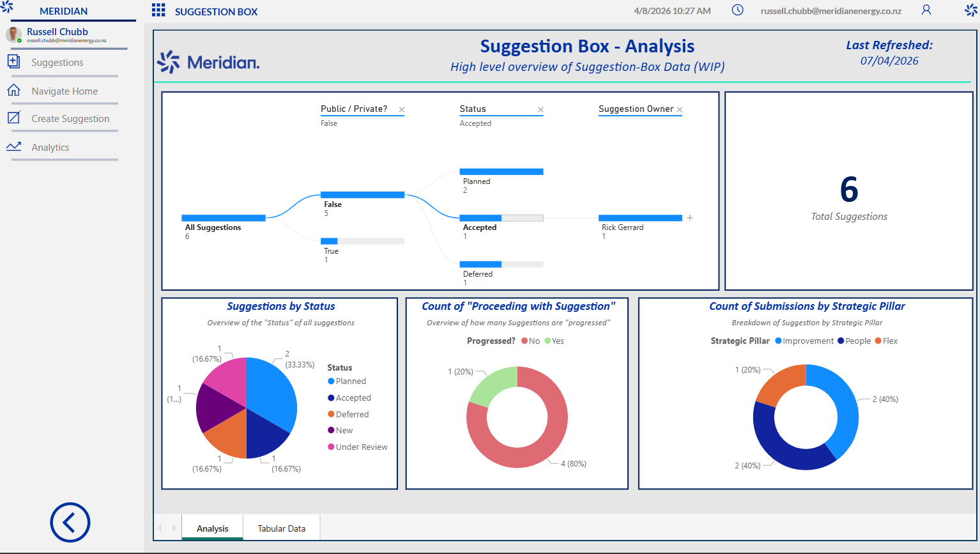The width and height of the screenshot is (980, 554).
Task: Select the navy Accepted pie slice
Action: (264, 436)
